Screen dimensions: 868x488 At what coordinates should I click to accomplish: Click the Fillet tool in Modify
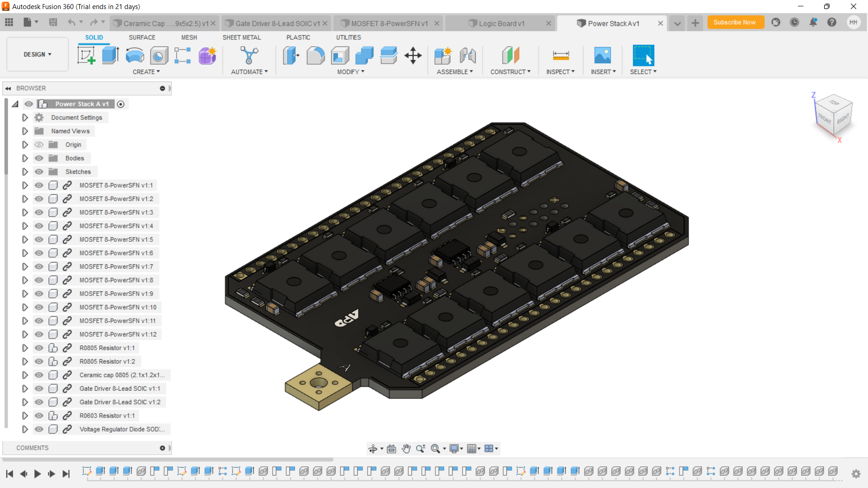[x=316, y=56]
